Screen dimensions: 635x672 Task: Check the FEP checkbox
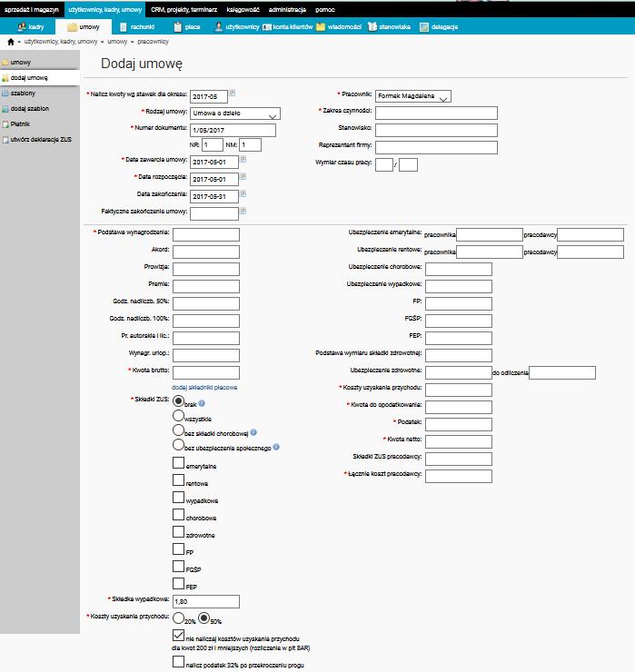coord(178,583)
